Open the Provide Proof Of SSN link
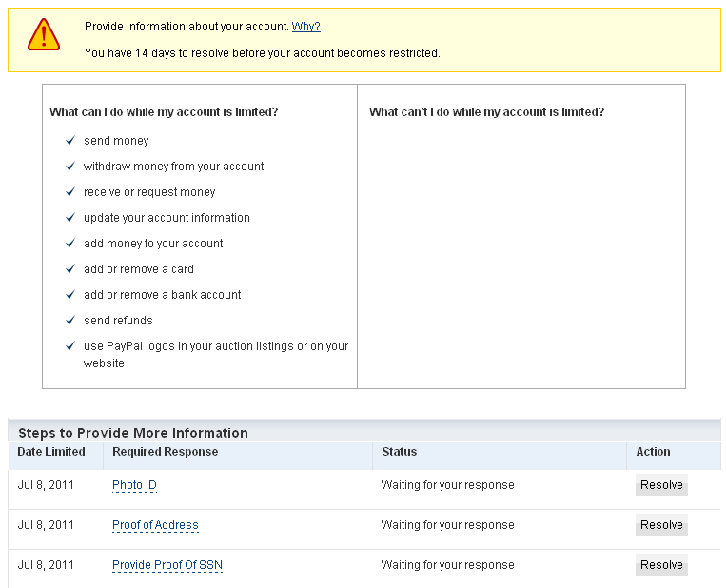Image resolution: width=727 pixels, height=588 pixels. [x=167, y=565]
